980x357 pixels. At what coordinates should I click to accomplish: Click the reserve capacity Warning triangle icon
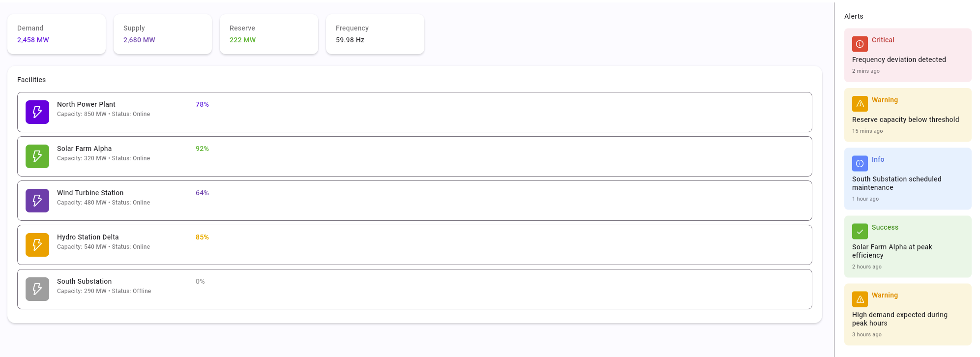(x=860, y=104)
